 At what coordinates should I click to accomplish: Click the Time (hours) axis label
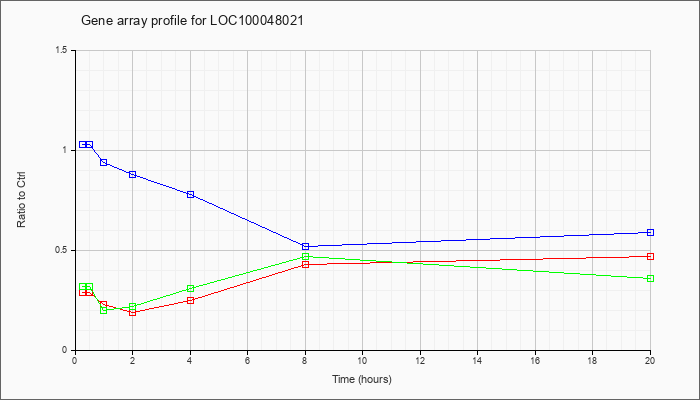pyautogui.click(x=362, y=379)
